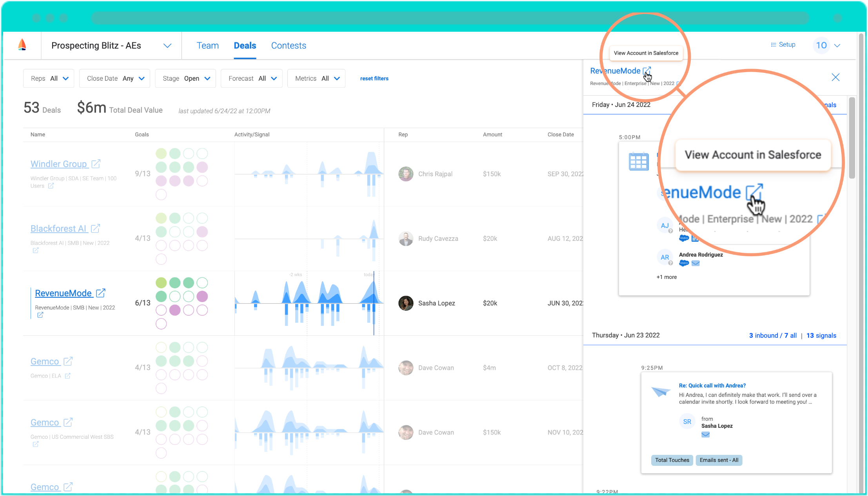
Task: Click the Close Date column header
Action: pyautogui.click(x=561, y=134)
